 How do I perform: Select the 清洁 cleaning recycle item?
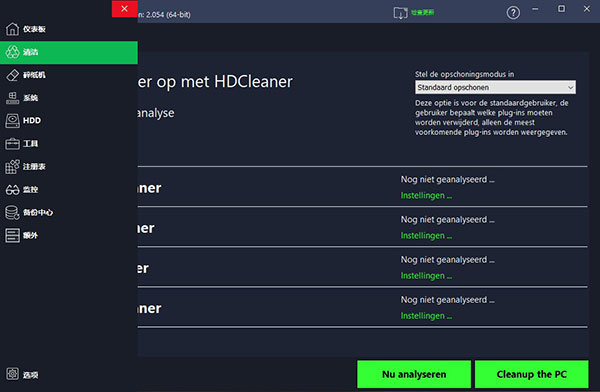click(x=69, y=52)
